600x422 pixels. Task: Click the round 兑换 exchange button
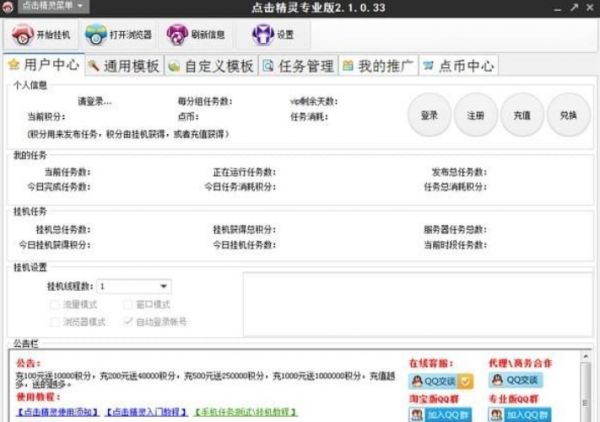pyautogui.click(x=568, y=115)
